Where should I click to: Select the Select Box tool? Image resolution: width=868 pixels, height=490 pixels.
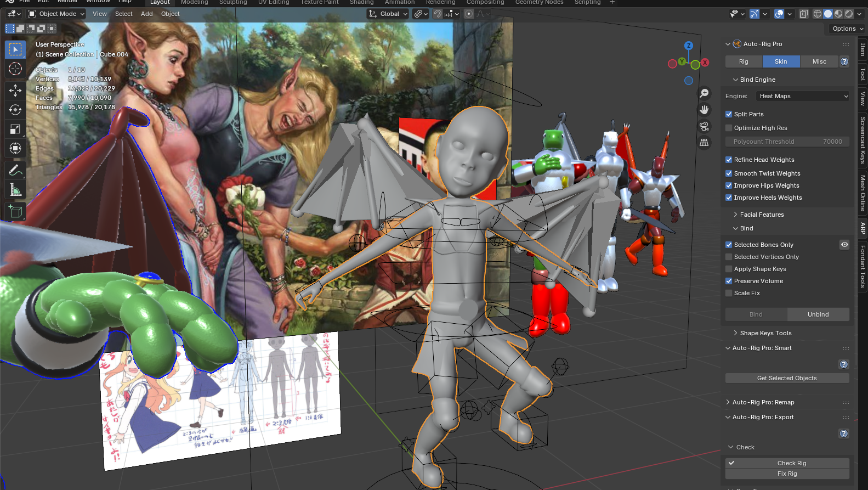[x=15, y=49]
